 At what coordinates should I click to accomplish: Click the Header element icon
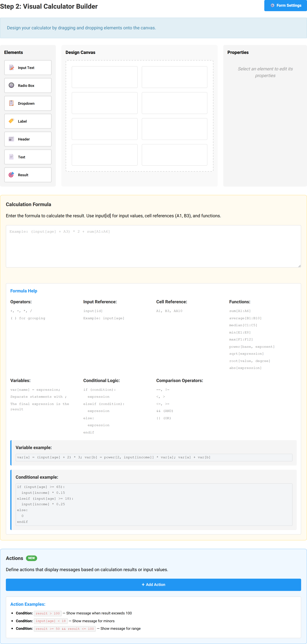tap(11, 139)
